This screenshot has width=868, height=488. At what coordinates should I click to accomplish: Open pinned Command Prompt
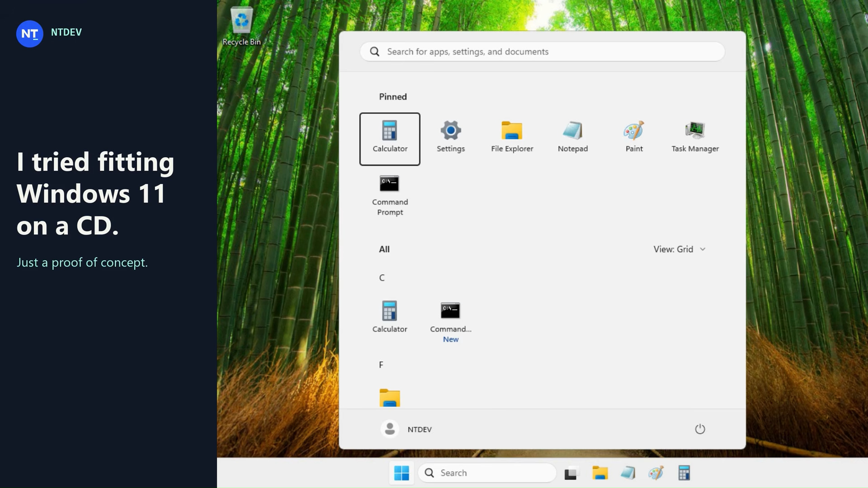tap(390, 195)
